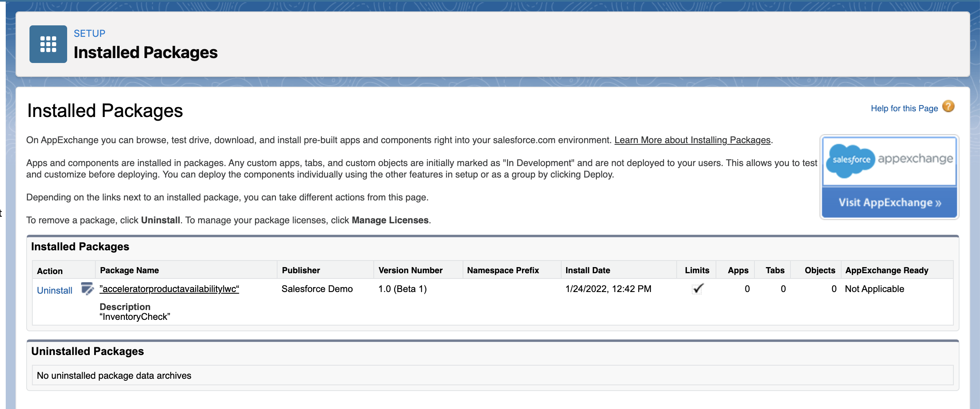
Task: Select the Salesforce Demo publisher cell
Action: click(x=317, y=289)
